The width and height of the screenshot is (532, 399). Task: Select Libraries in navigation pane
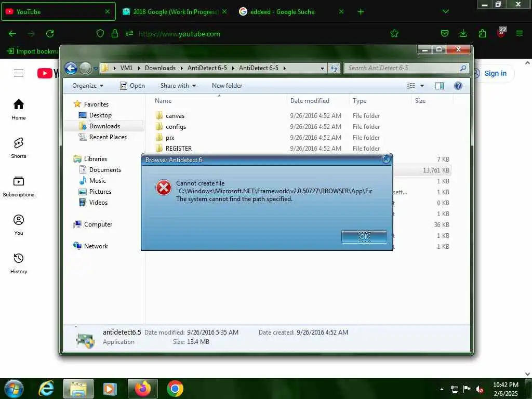(90, 159)
